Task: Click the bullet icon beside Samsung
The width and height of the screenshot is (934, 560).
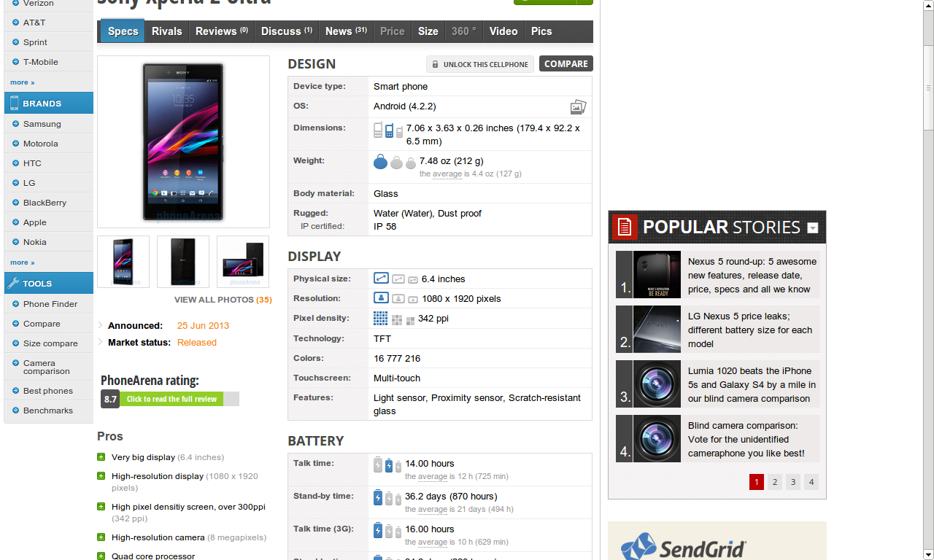Action: click(15, 124)
